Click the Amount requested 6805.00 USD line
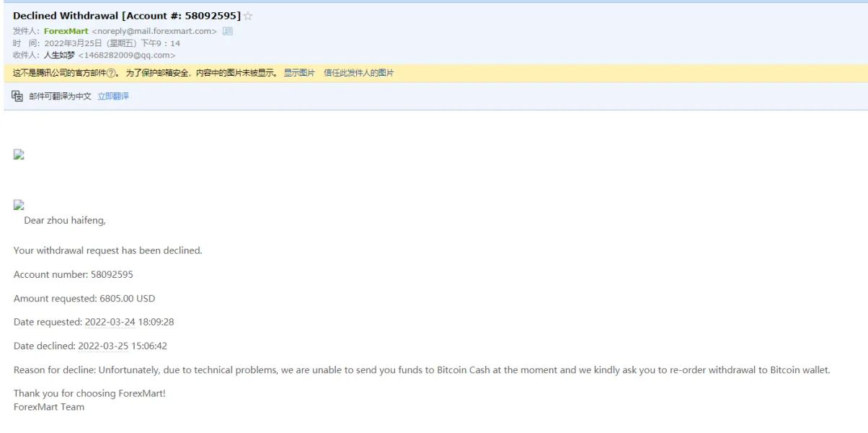 point(84,298)
